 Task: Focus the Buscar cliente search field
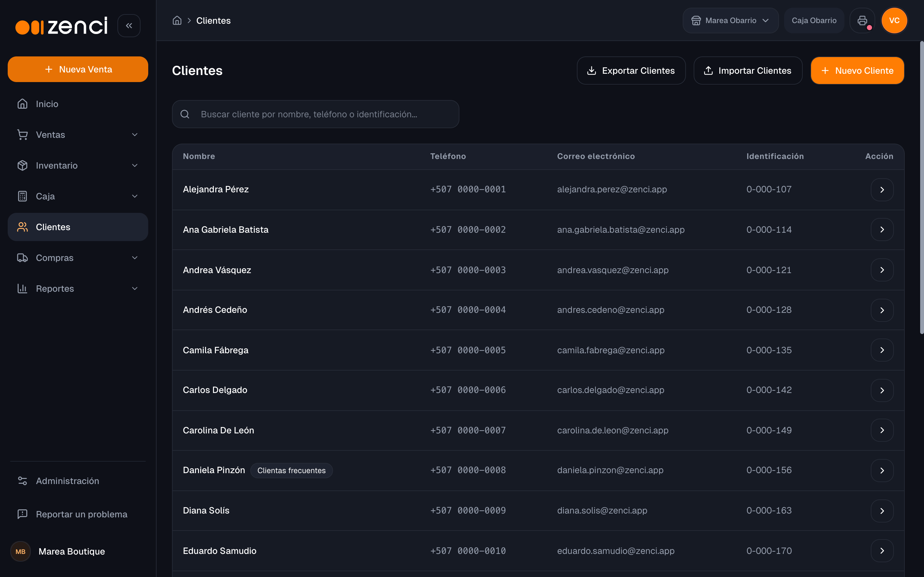[x=315, y=114]
